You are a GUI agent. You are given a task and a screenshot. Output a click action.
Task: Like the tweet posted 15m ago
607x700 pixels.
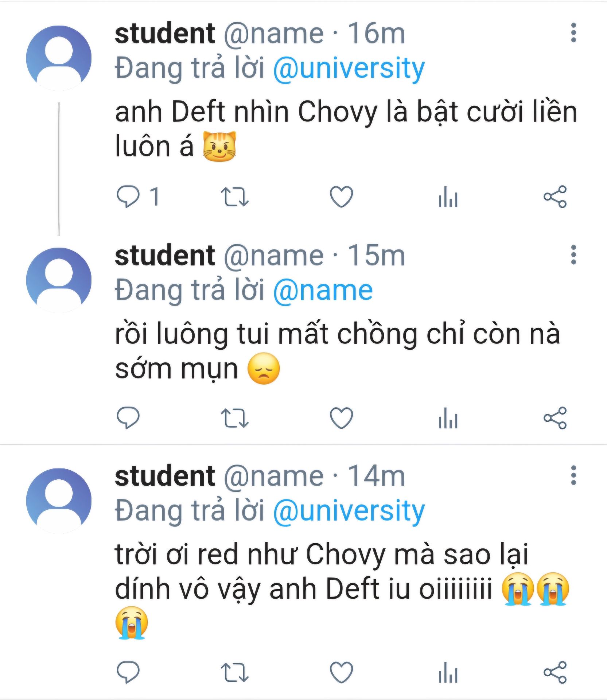(341, 417)
